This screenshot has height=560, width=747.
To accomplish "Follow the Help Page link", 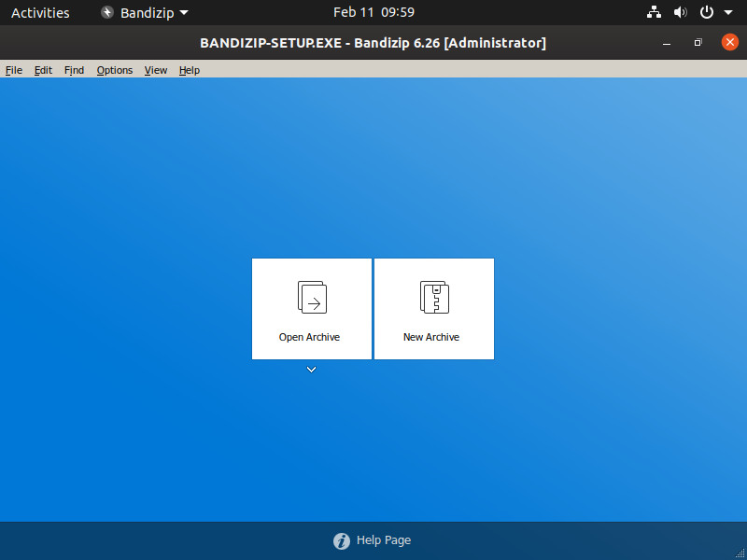I will (383, 540).
